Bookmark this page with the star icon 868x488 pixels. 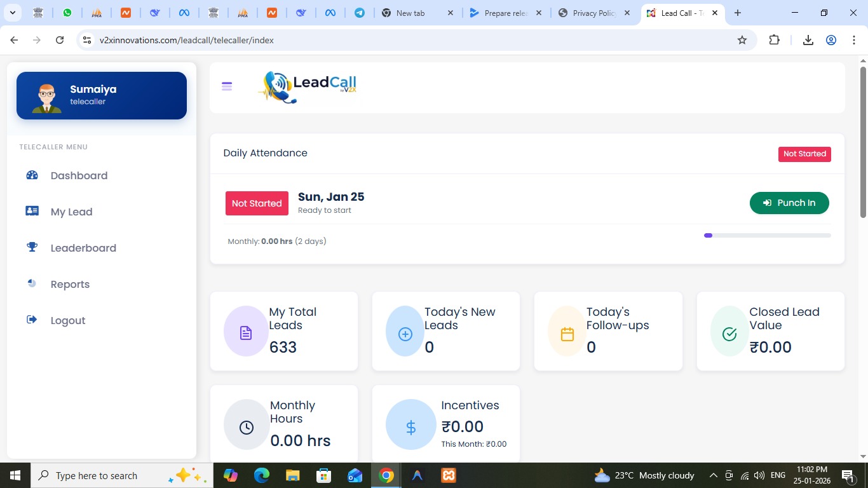pos(742,40)
